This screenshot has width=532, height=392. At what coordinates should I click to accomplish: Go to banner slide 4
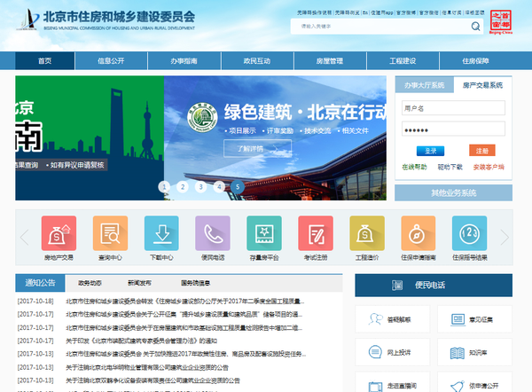click(219, 186)
